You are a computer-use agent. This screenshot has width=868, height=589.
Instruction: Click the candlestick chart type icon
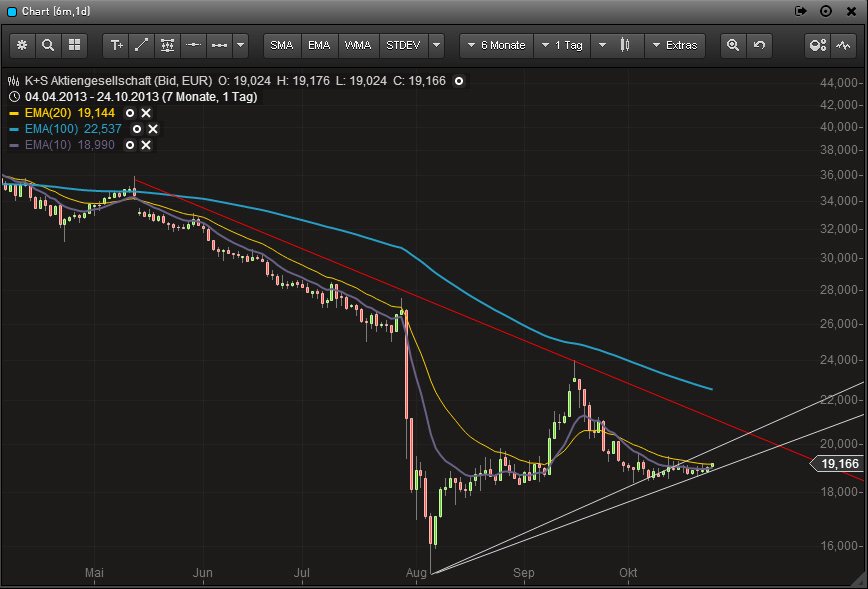[x=625, y=45]
